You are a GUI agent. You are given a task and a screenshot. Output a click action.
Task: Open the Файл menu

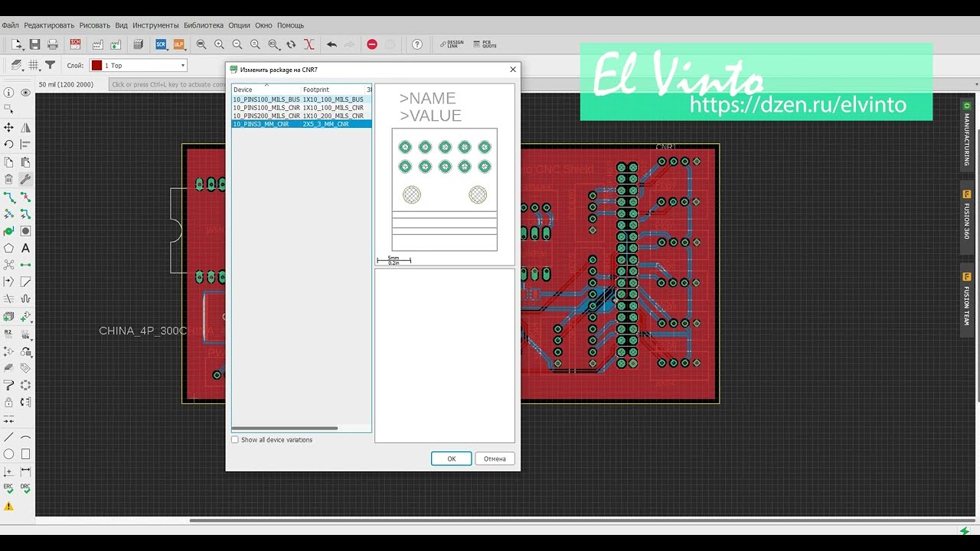pyautogui.click(x=10, y=25)
